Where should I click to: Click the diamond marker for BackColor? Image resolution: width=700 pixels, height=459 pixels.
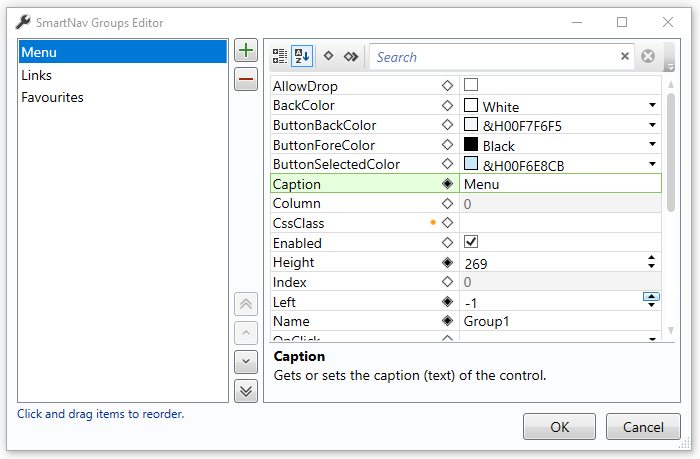click(447, 105)
